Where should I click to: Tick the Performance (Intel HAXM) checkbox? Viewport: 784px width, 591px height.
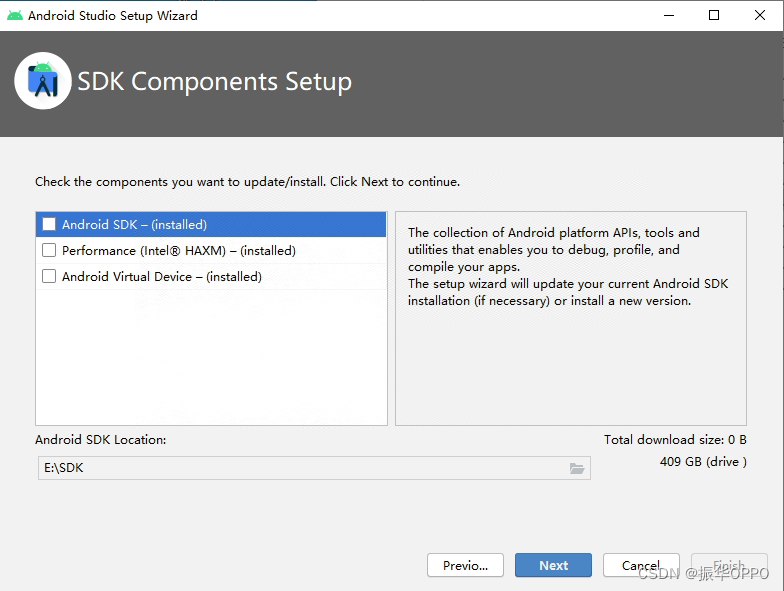49,250
